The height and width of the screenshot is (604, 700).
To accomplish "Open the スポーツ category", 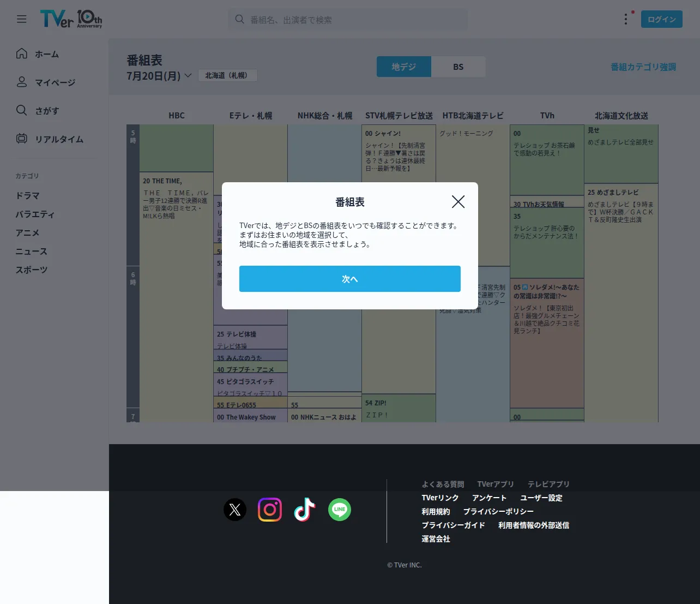I will [31, 270].
